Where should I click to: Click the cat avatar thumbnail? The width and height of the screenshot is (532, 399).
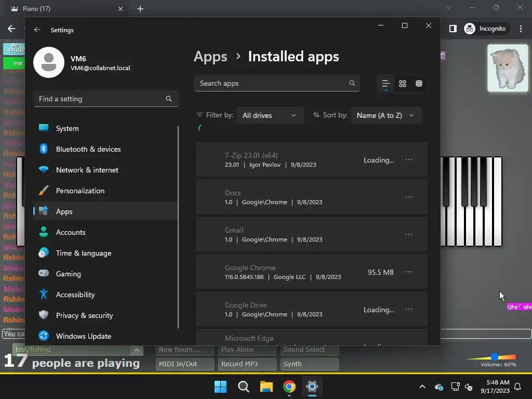click(508, 68)
